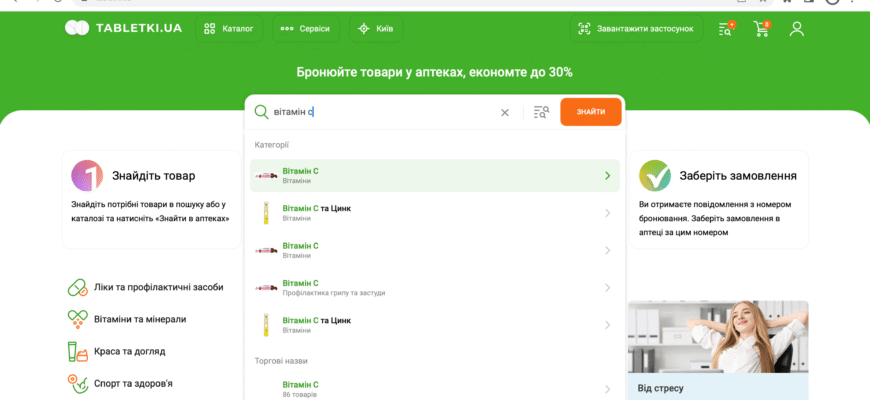The image size is (870, 400).
Task: Click the Від стресу caption
Action: point(660,388)
